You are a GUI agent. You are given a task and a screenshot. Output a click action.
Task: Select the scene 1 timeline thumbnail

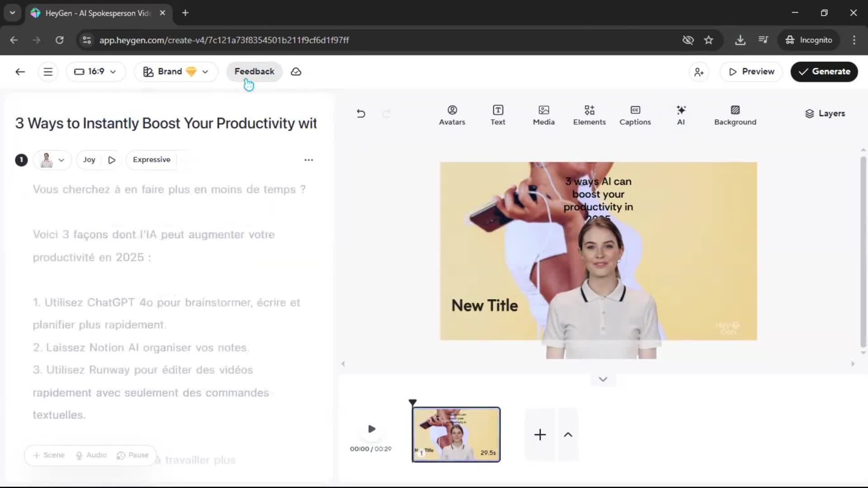[x=456, y=434]
